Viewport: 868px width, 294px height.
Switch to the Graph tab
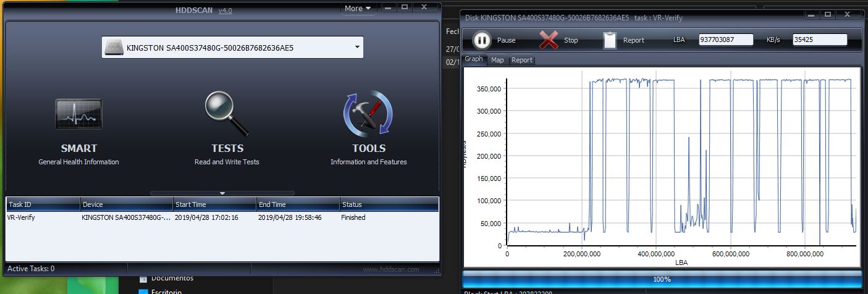474,59
